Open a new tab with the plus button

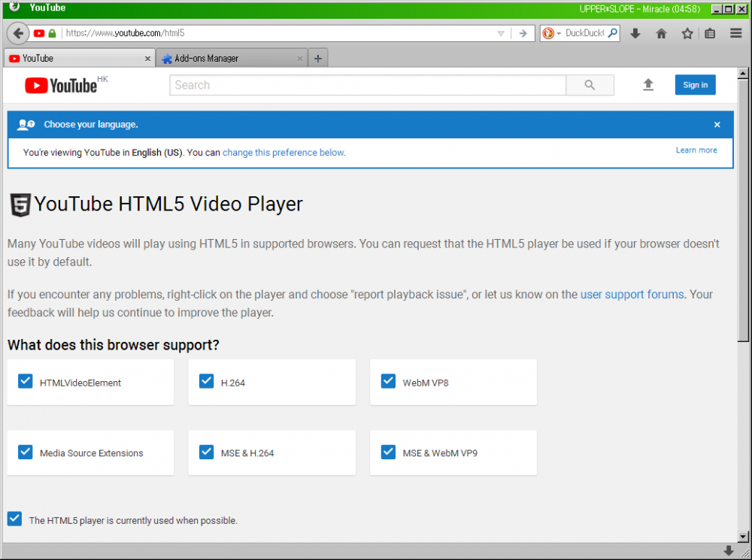317,57
